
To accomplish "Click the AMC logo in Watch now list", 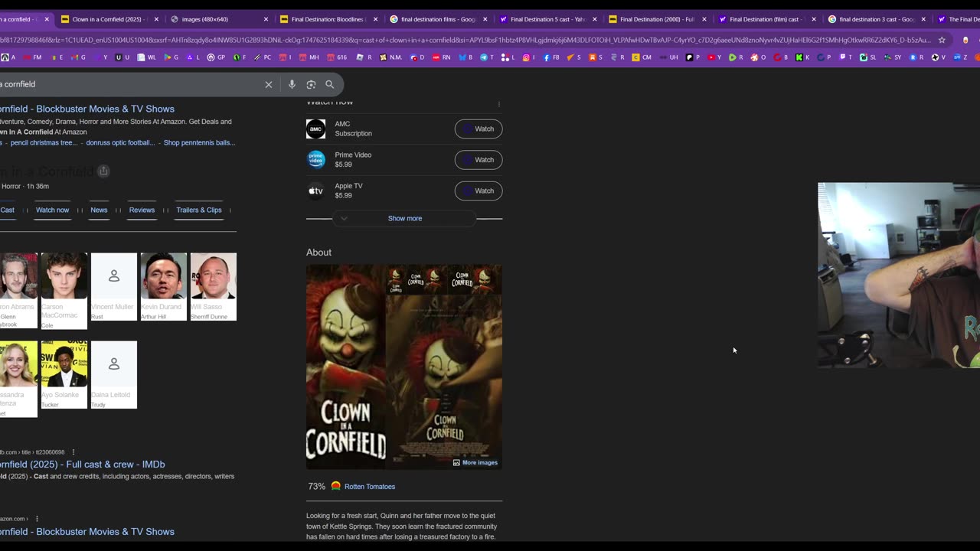I will (x=316, y=129).
